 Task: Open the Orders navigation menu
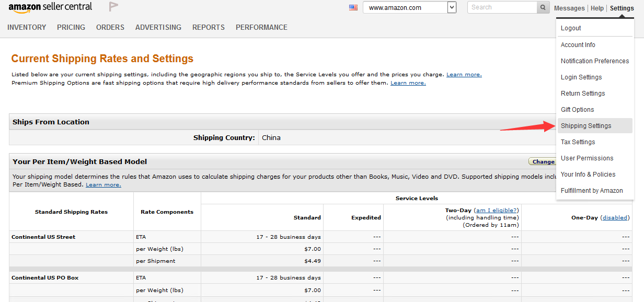coord(110,27)
